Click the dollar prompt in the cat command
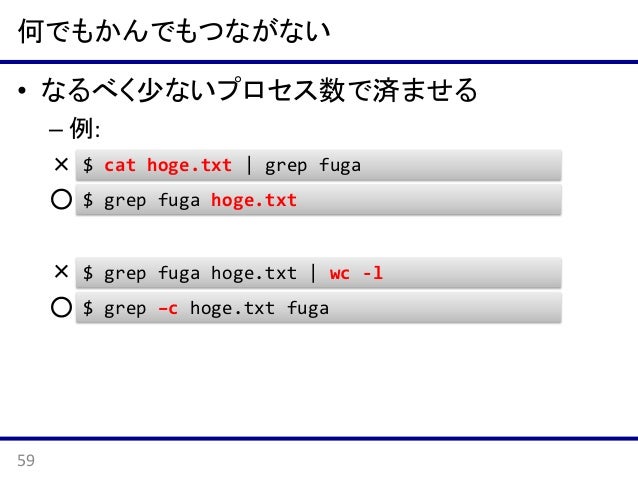This screenshot has width=638, height=479. point(88,165)
